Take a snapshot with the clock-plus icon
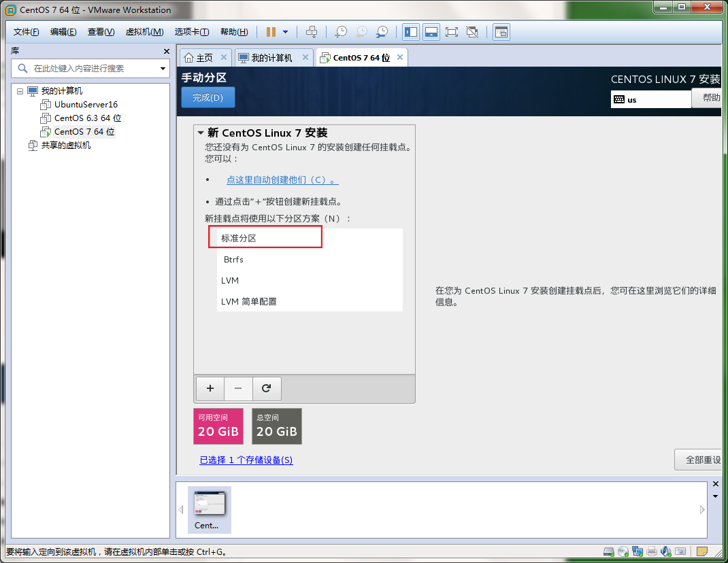Image resolution: width=728 pixels, height=563 pixels. [x=342, y=32]
